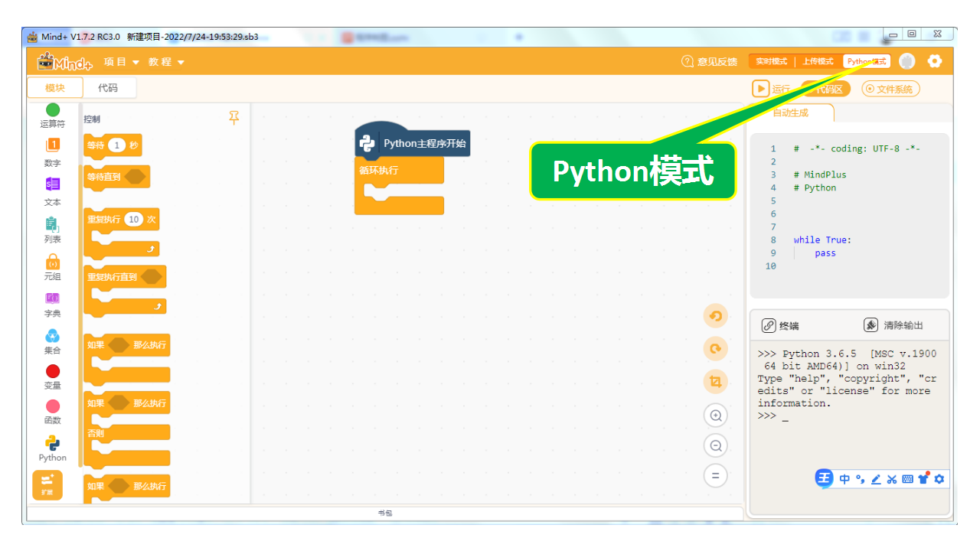Open the input method settings gear
Viewport: 980px width, 551px height.
pos(939,479)
